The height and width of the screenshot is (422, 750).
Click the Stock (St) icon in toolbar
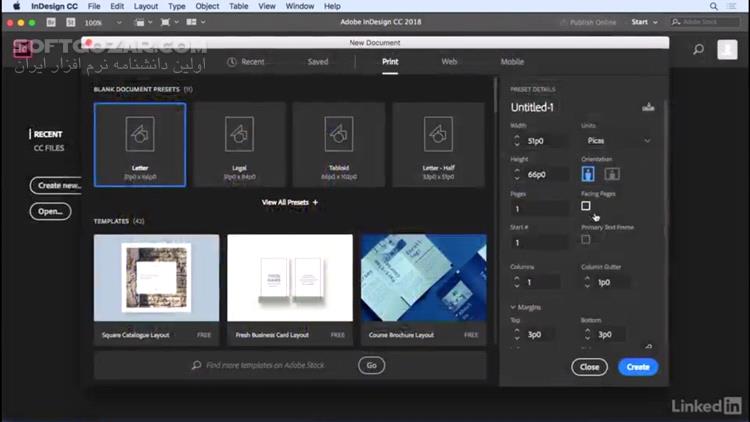point(70,22)
